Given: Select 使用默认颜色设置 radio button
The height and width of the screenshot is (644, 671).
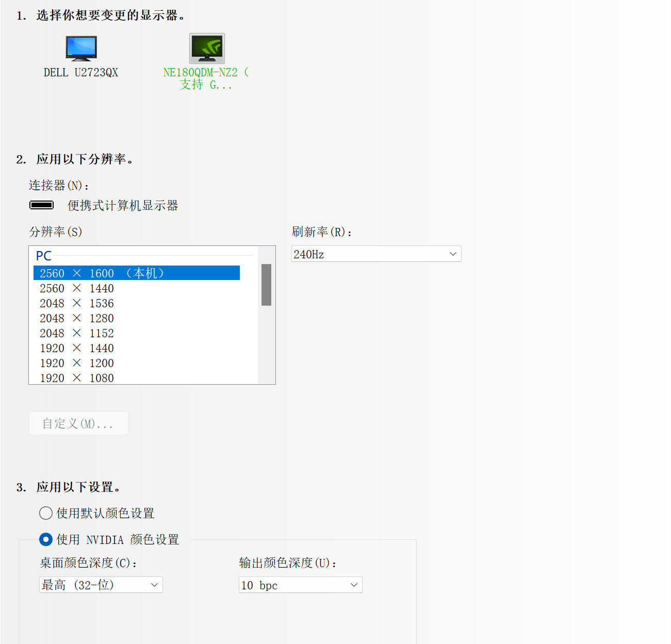Looking at the screenshot, I should [x=45, y=513].
